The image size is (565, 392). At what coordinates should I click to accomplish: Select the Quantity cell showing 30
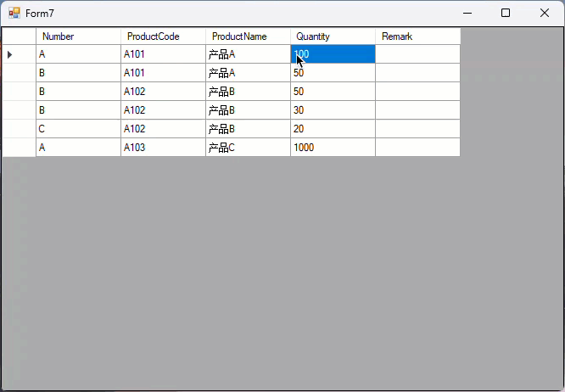333,110
